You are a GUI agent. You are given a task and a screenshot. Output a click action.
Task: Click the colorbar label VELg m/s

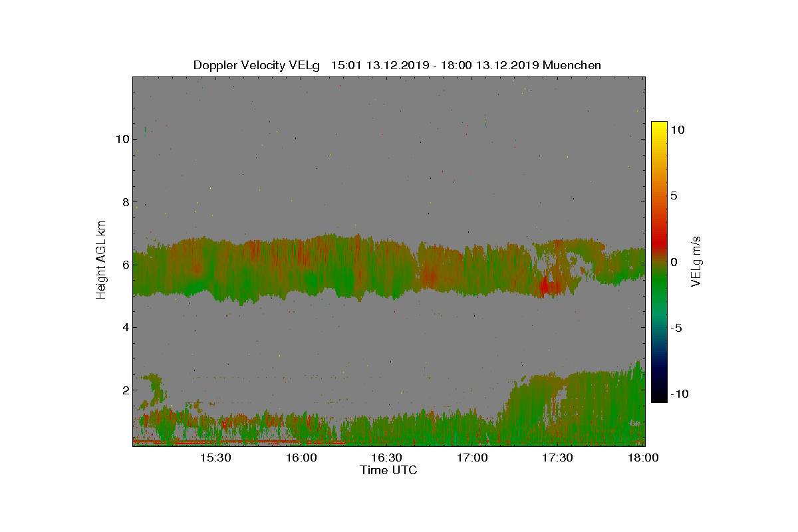tap(696, 261)
